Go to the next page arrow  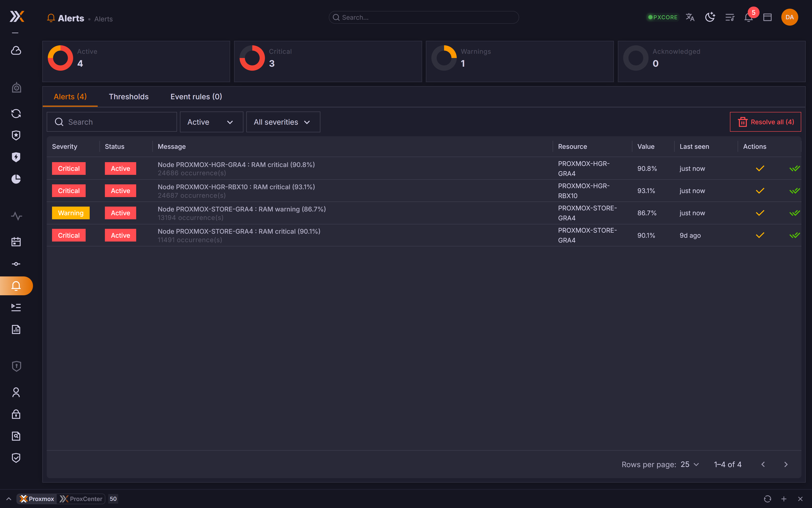click(786, 464)
